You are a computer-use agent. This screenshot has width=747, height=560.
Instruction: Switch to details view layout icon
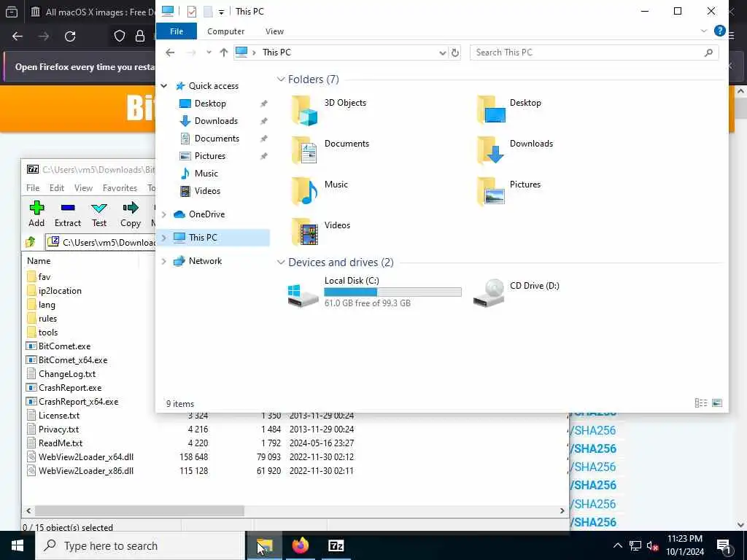coord(701,402)
